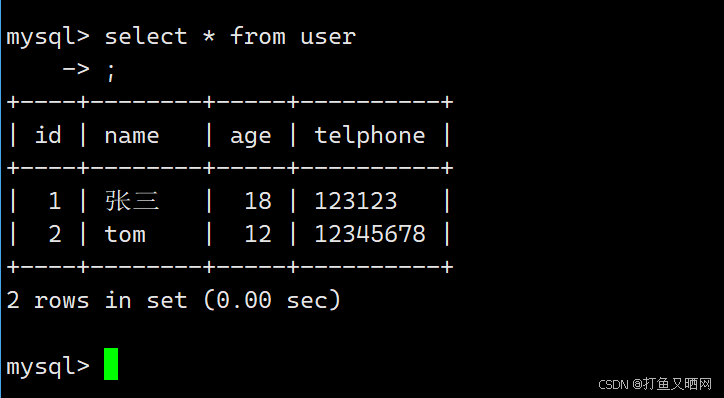
Task: Click the id value 1 in first row
Action: point(55,201)
